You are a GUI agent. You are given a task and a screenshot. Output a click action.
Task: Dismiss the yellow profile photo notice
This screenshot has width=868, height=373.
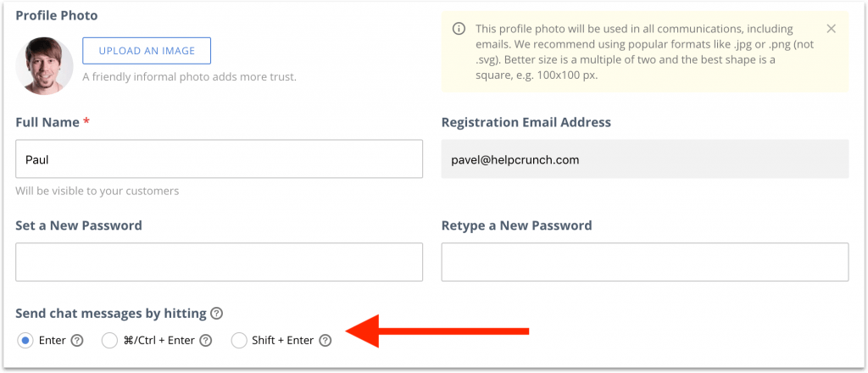click(831, 28)
